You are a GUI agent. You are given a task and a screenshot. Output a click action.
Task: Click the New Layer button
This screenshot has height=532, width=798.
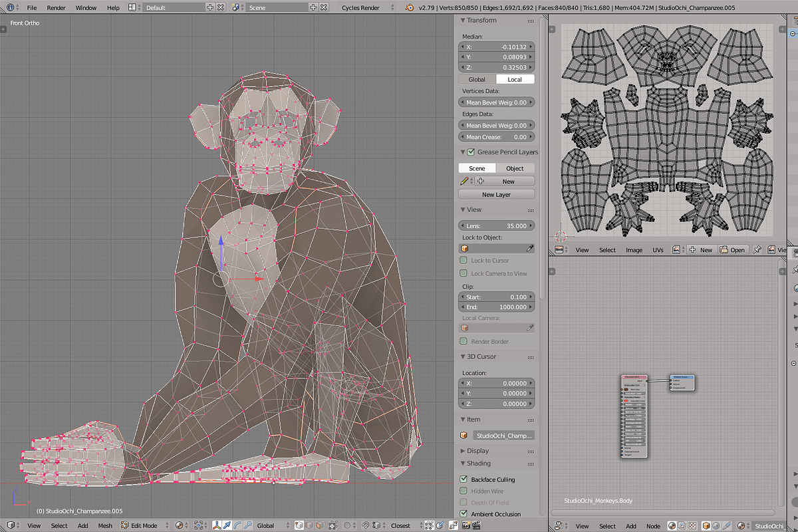tap(497, 194)
